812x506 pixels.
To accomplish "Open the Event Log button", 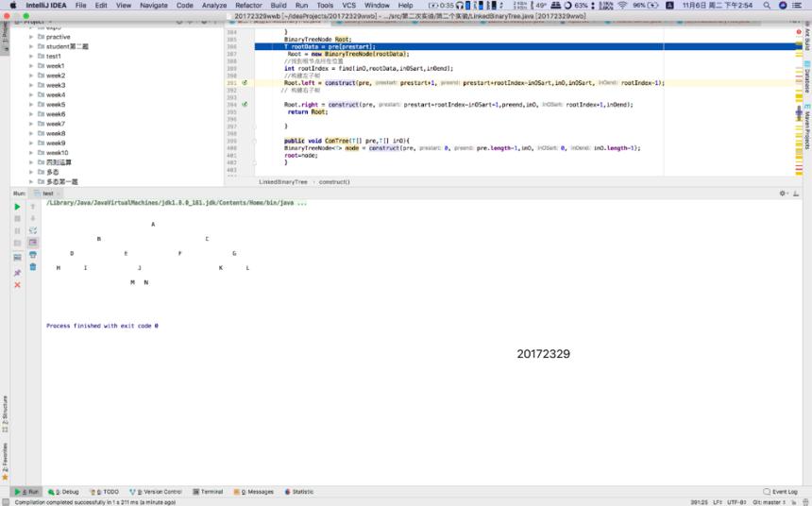I will pos(781,492).
